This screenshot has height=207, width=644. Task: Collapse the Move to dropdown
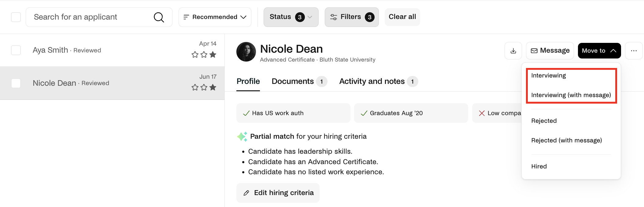point(599,51)
